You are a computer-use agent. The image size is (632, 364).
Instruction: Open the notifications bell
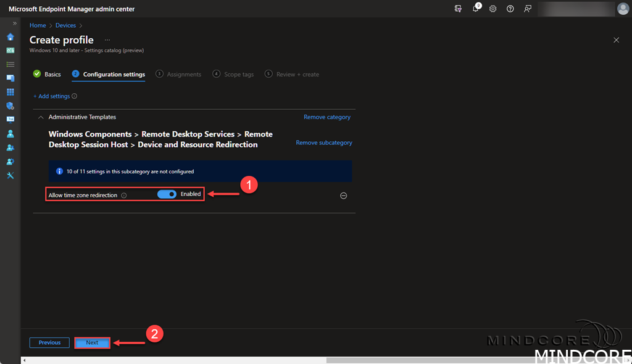pyautogui.click(x=476, y=9)
